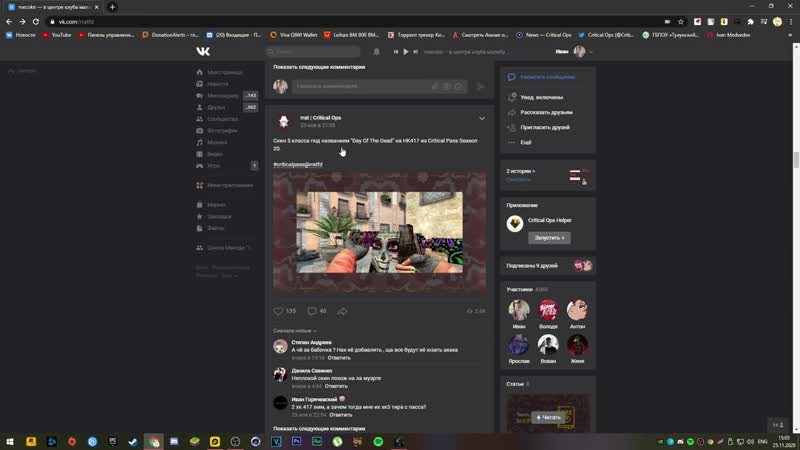
Task: Open member Женя avatar
Action: pos(577,345)
